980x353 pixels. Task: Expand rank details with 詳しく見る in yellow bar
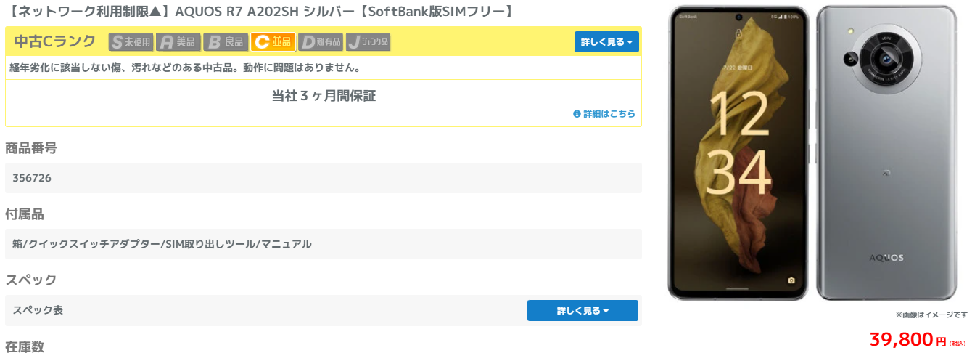tap(606, 42)
